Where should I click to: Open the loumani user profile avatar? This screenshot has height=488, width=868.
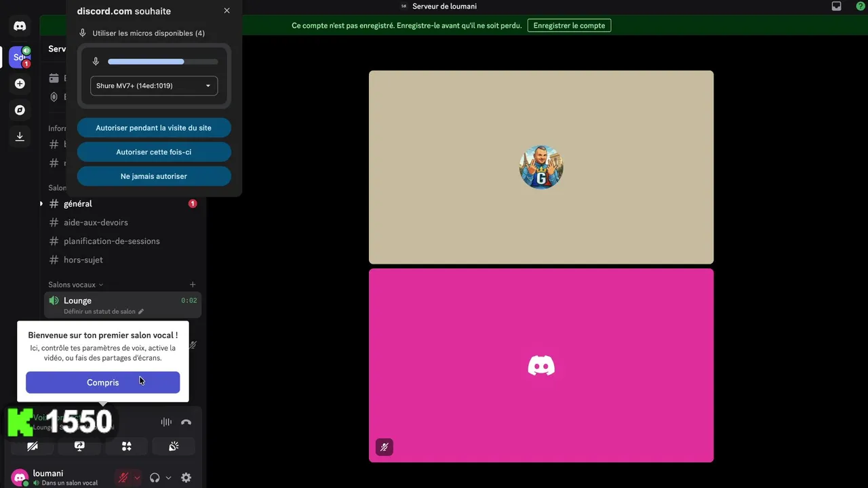pyautogui.click(x=20, y=478)
